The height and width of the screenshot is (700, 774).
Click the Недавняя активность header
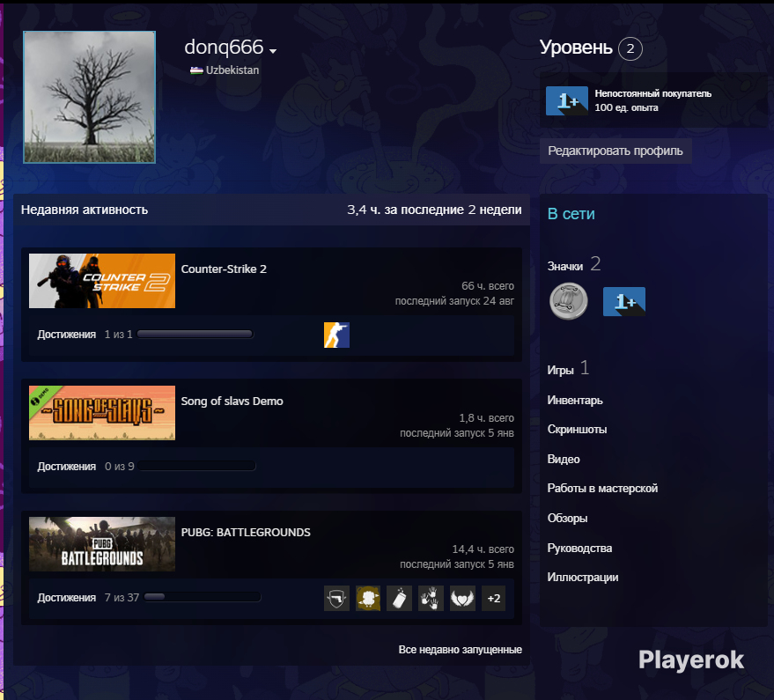(85, 210)
